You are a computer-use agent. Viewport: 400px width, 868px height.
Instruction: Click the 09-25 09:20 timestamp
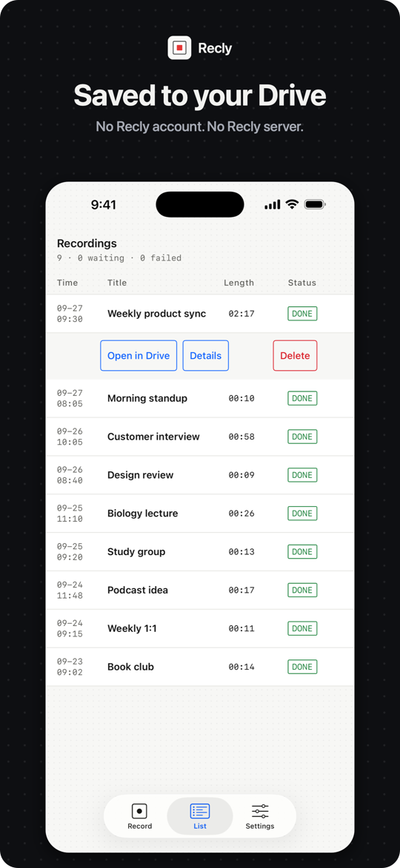click(x=70, y=552)
